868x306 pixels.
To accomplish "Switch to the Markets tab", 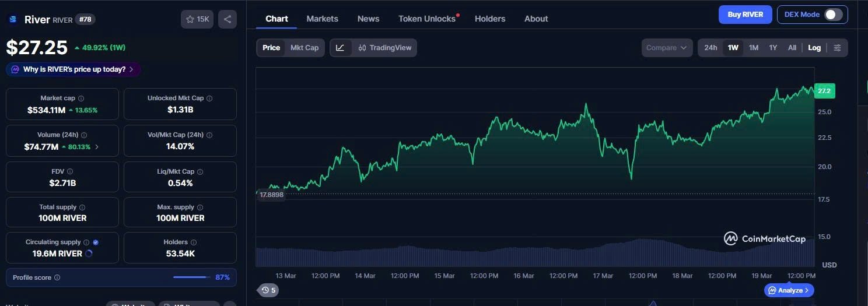I will pyautogui.click(x=322, y=19).
